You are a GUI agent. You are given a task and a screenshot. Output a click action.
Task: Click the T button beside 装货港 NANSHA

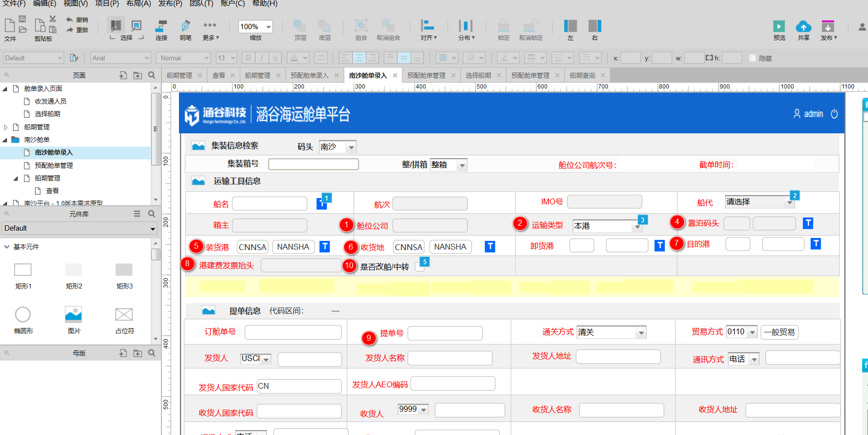[324, 247]
